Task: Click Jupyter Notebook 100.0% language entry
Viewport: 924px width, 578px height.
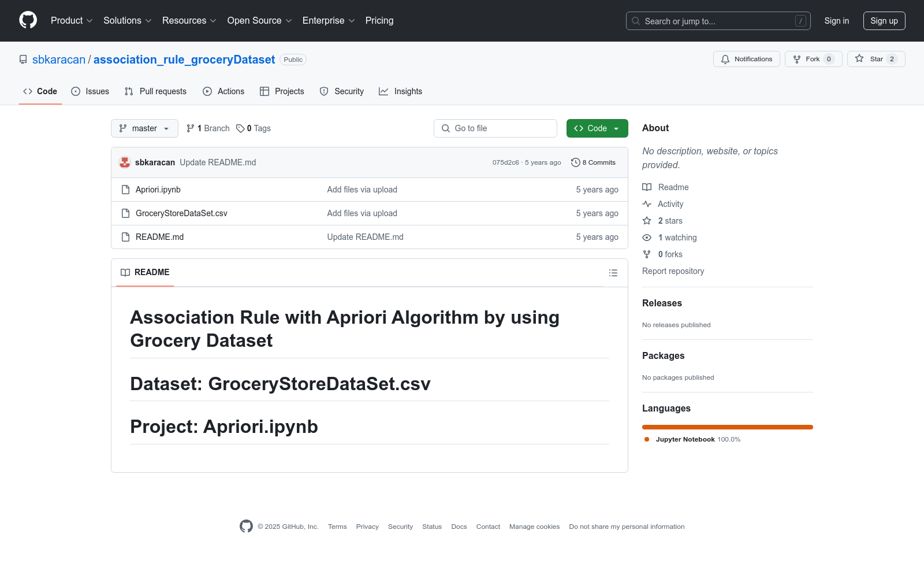Action: coord(692,439)
